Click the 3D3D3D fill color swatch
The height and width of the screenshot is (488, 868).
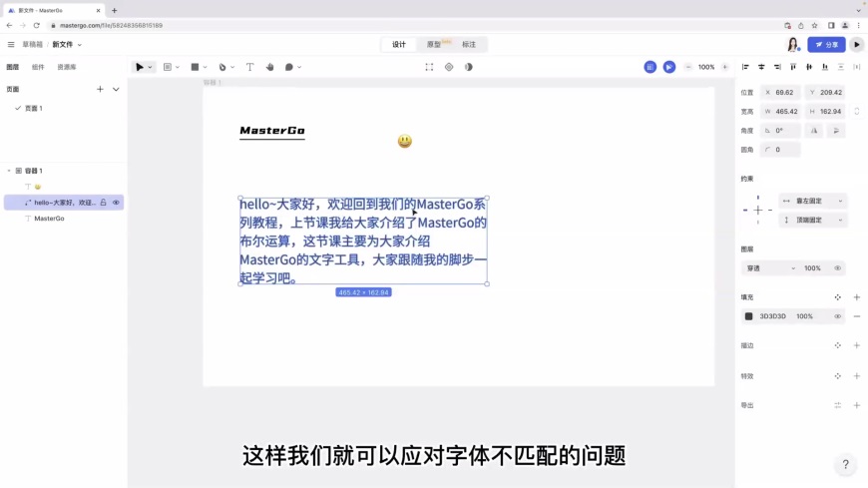click(x=748, y=316)
